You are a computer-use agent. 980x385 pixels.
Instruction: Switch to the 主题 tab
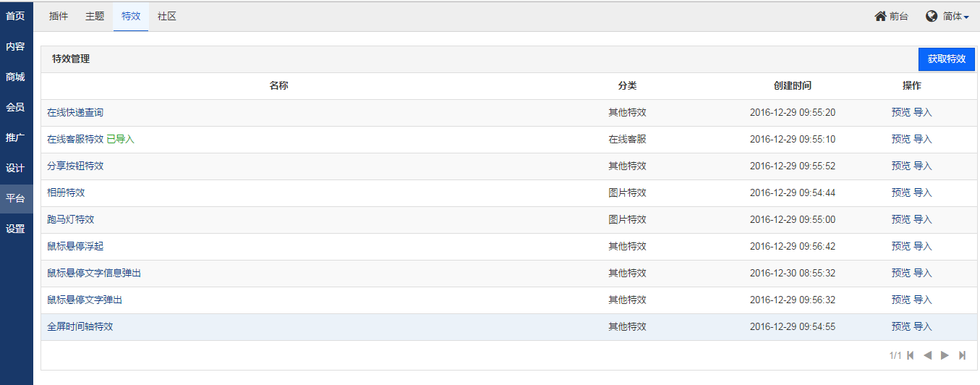pos(95,16)
